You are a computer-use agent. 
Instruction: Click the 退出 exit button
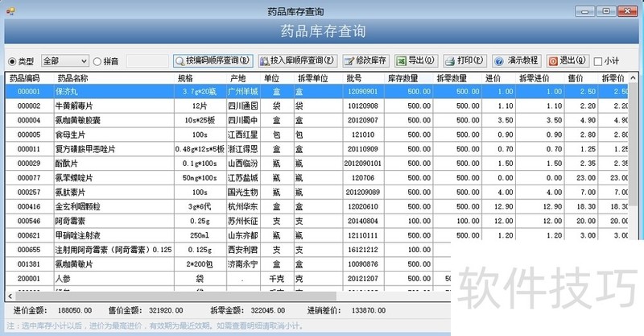[x=568, y=60]
